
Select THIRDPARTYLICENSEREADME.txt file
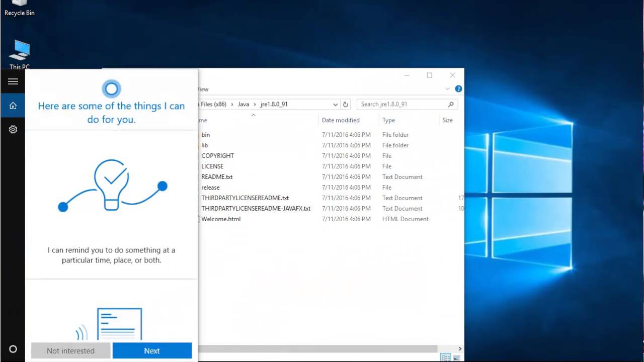coord(245,198)
